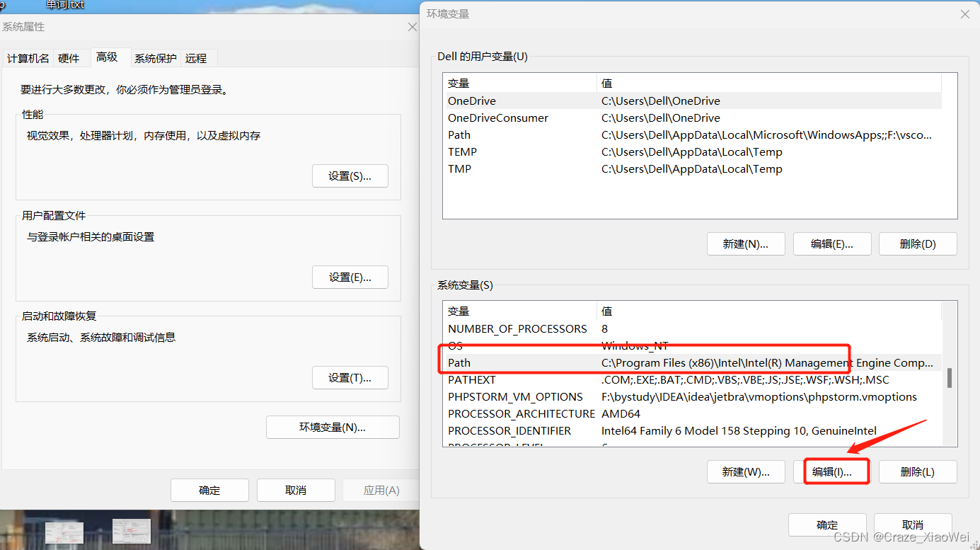Cancel the 环境变量 dialog
980x550 pixels.
click(x=913, y=525)
